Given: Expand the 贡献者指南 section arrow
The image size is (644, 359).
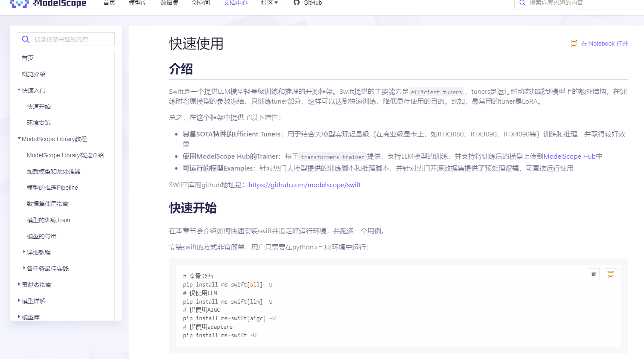Looking at the screenshot, I should tap(19, 284).
